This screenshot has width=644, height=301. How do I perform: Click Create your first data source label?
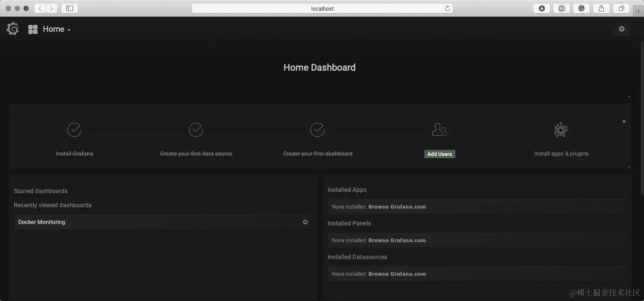196,154
